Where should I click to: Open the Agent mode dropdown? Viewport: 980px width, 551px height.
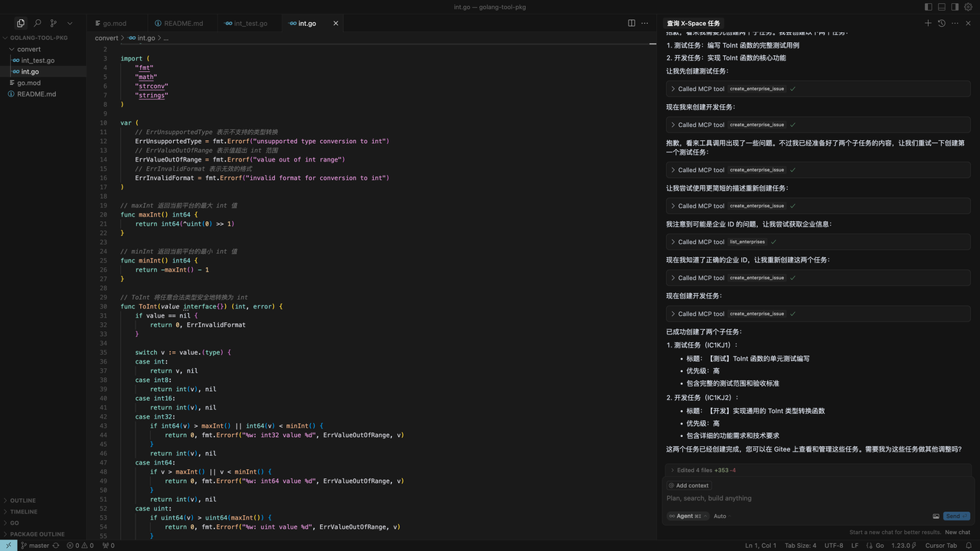(687, 516)
